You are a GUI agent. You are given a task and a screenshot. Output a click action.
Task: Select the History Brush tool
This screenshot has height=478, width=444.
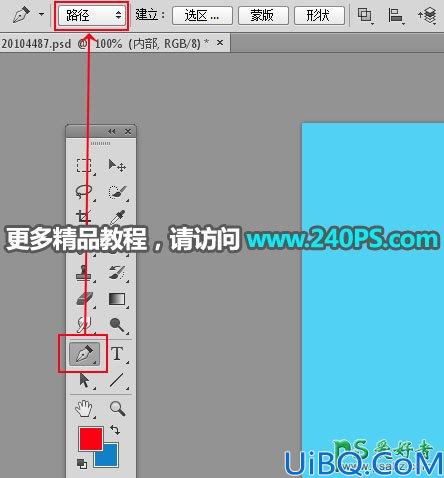pyautogui.click(x=117, y=273)
